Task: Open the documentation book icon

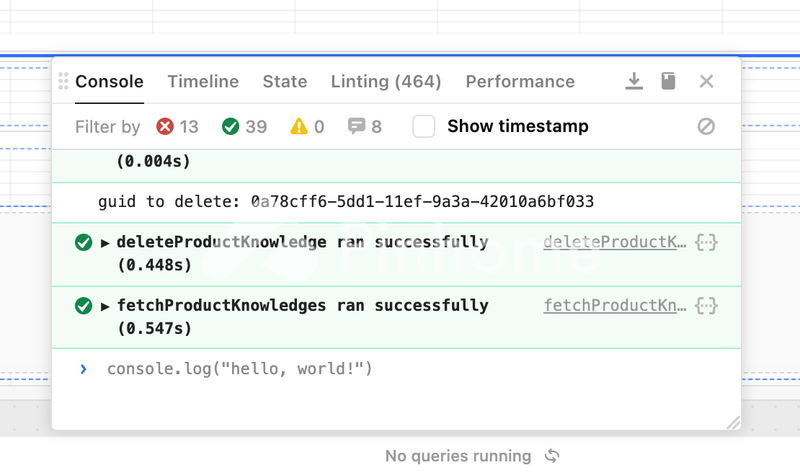Action: coord(668,81)
